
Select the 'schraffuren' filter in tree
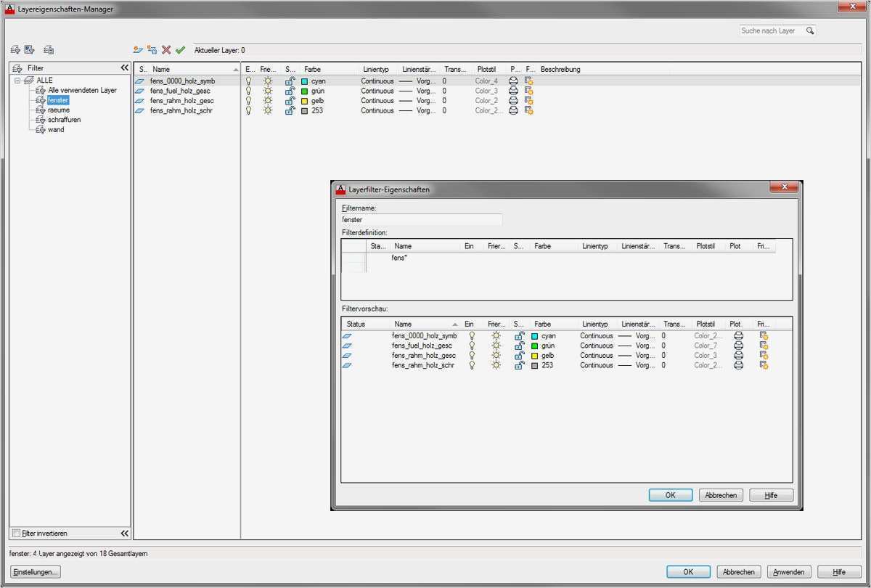[64, 120]
